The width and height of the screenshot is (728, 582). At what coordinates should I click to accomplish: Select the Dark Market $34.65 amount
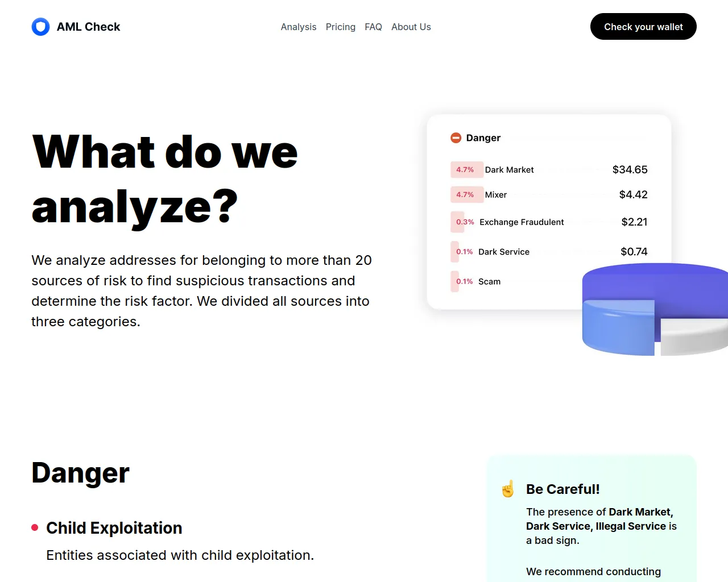tap(630, 169)
